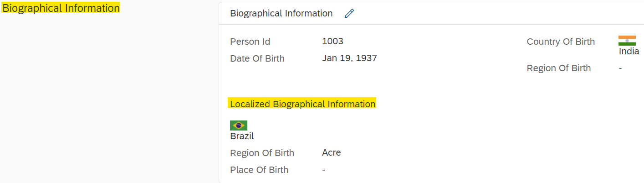644x183 pixels.
Task: Click Region Of Birth label under Brazil
Action: tap(262, 153)
